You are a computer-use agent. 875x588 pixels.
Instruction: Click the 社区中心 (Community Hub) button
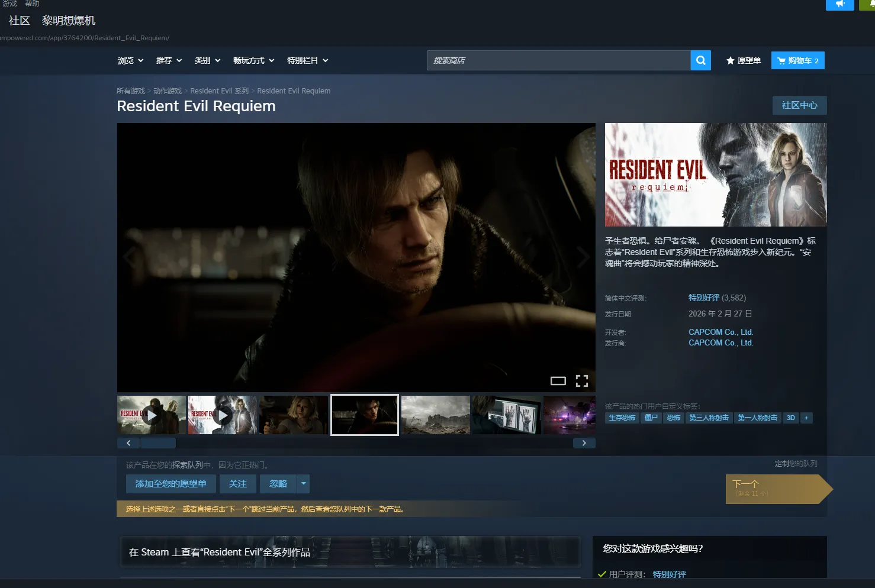(799, 105)
